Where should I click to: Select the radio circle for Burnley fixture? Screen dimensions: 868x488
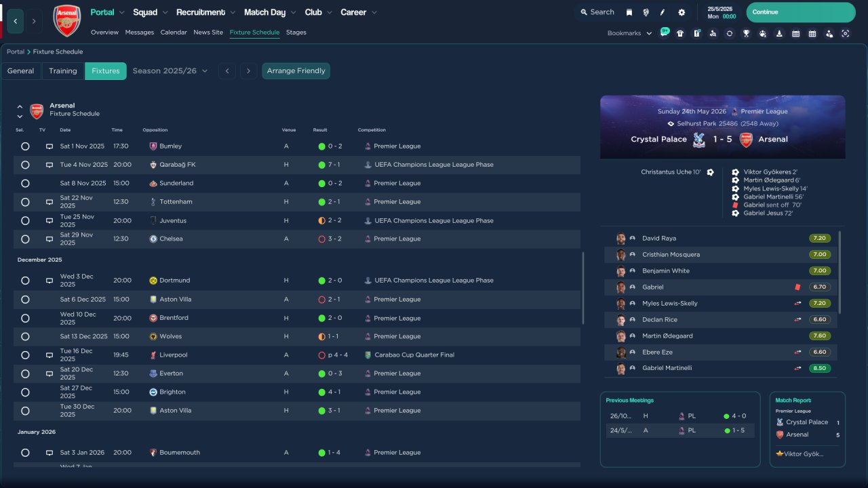[25, 146]
